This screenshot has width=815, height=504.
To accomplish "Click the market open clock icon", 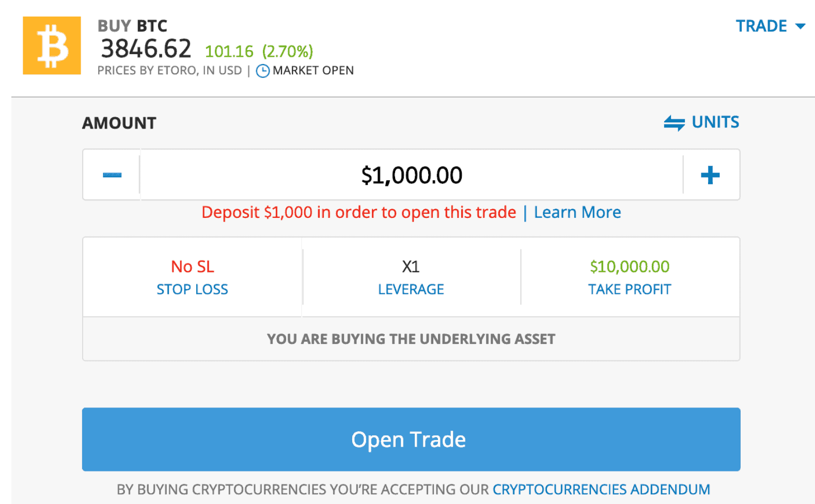I will pos(263,71).
